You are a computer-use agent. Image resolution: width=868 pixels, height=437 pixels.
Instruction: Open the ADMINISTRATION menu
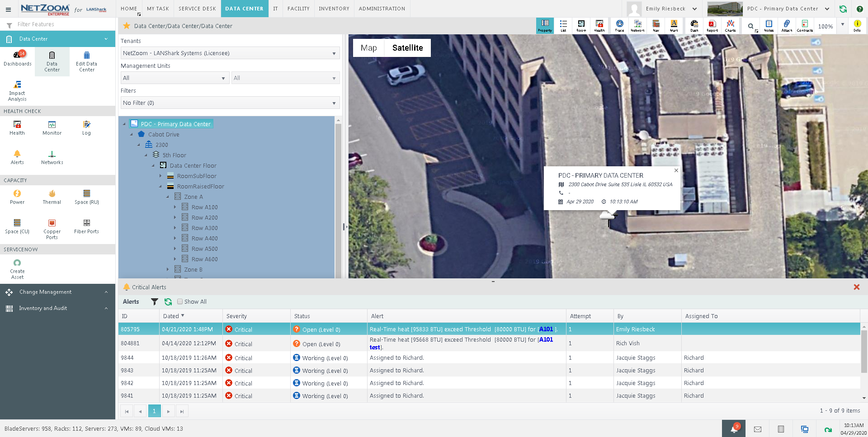coord(382,9)
